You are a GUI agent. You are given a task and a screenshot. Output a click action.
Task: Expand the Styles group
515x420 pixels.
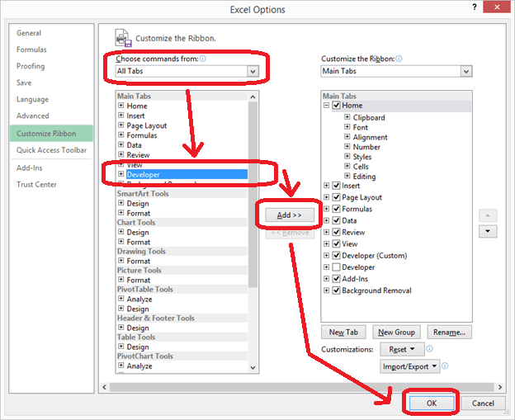pyautogui.click(x=347, y=156)
